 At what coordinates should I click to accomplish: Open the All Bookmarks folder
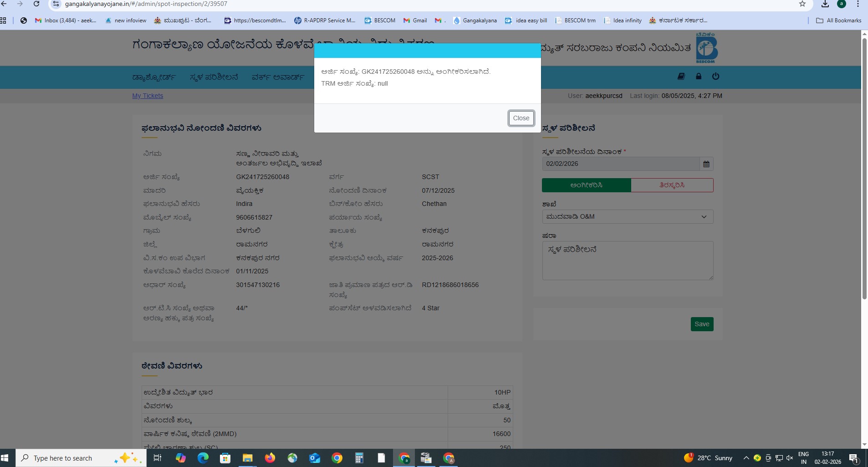[x=839, y=21]
